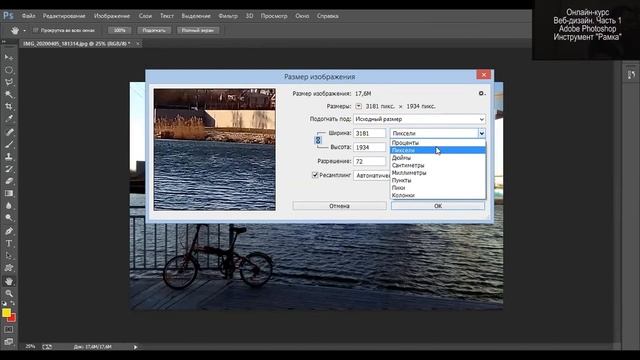Screen dimensions: 640x360
Task: Close the Размер изображения dialog
Action: [x=484, y=74]
